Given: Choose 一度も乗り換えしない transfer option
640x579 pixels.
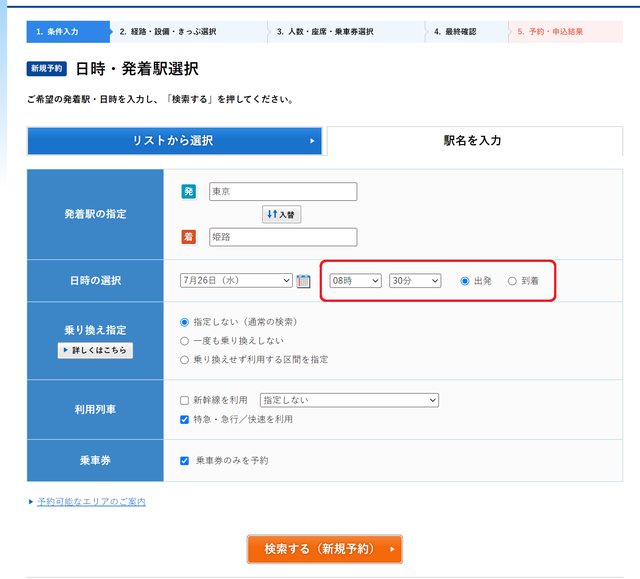Looking at the screenshot, I should coord(184,341).
